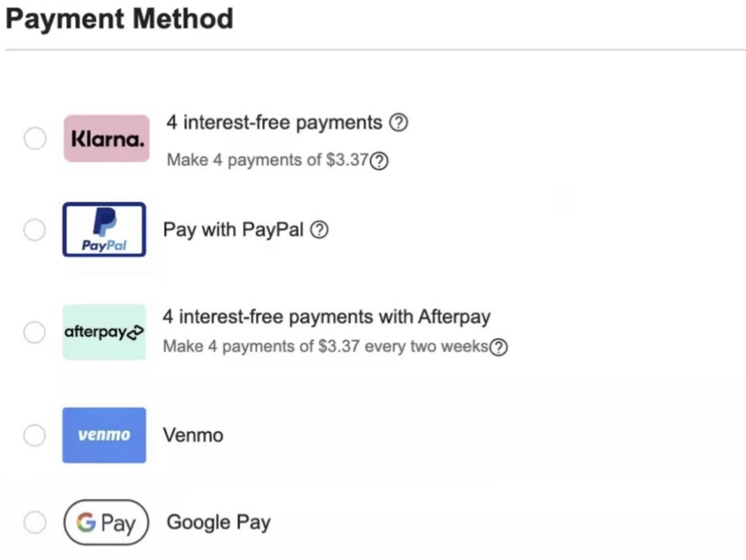Select the Afterpay payment radio button

[x=35, y=332]
